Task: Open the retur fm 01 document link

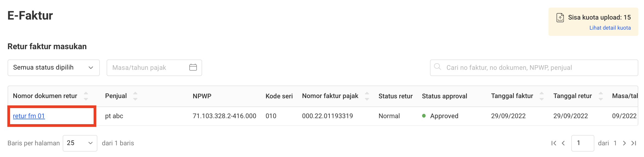Action: click(x=29, y=116)
